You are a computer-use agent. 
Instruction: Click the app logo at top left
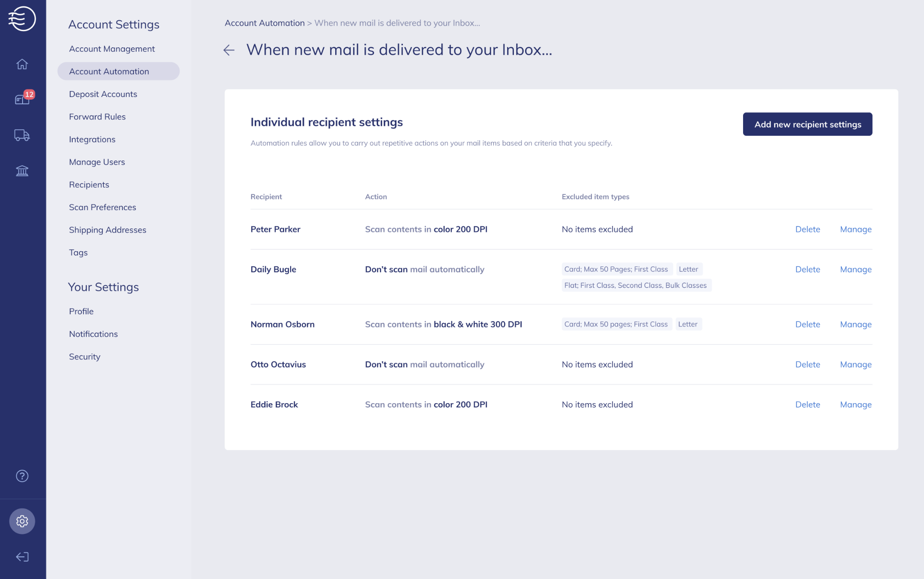point(22,18)
